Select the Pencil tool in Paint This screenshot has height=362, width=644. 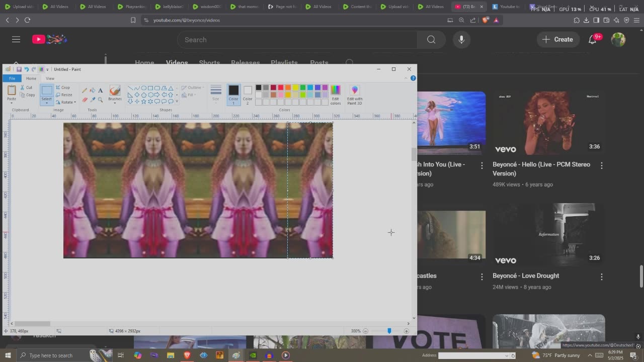[x=85, y=90]
